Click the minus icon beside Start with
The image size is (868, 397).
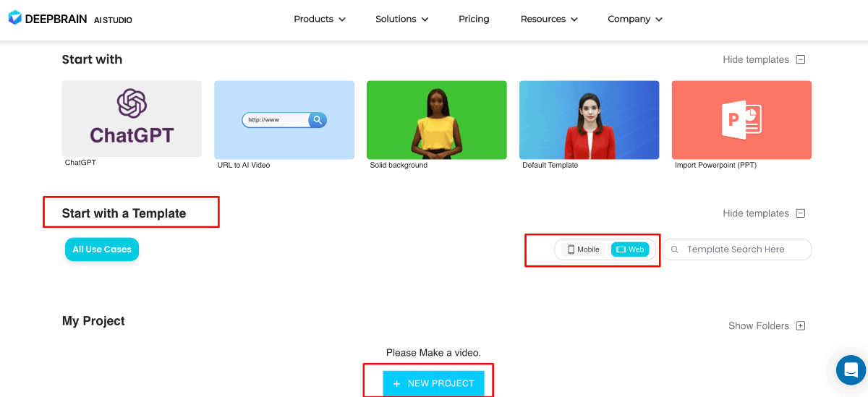click(x=800, y=60)
